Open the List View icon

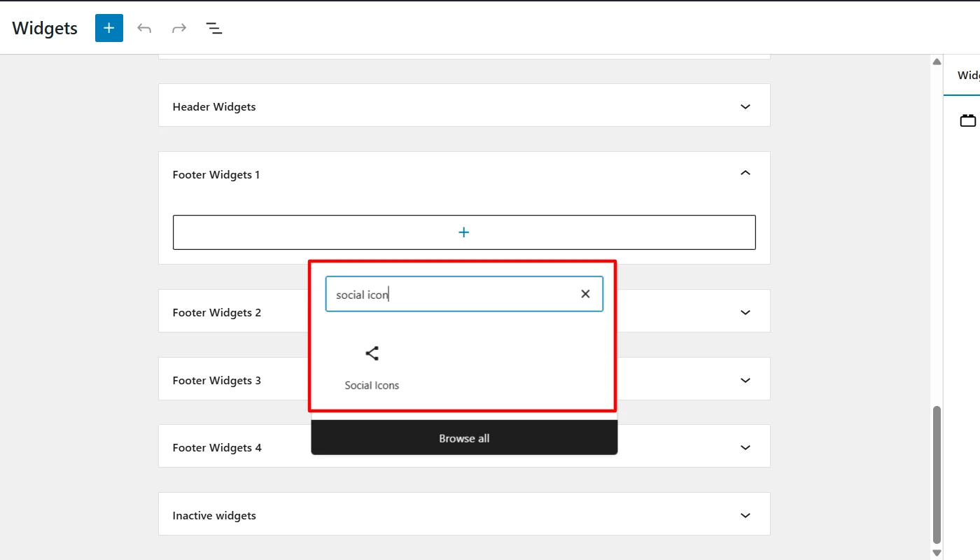coord(214,28)
